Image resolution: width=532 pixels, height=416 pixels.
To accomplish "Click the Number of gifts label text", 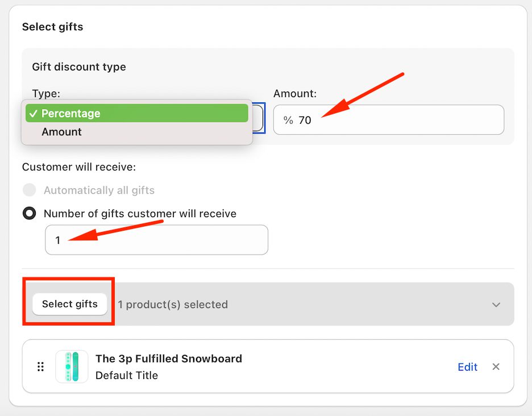I will point(140,214).
